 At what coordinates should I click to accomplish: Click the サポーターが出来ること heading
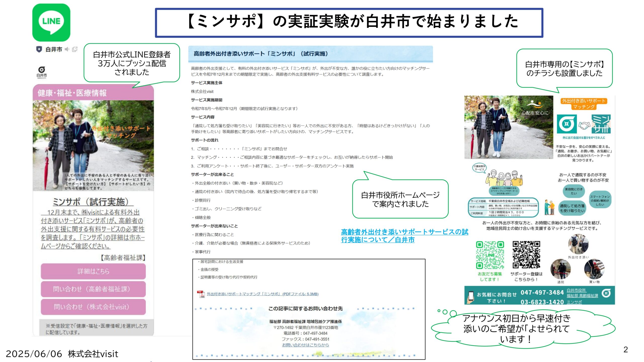(x=212, y=174)
